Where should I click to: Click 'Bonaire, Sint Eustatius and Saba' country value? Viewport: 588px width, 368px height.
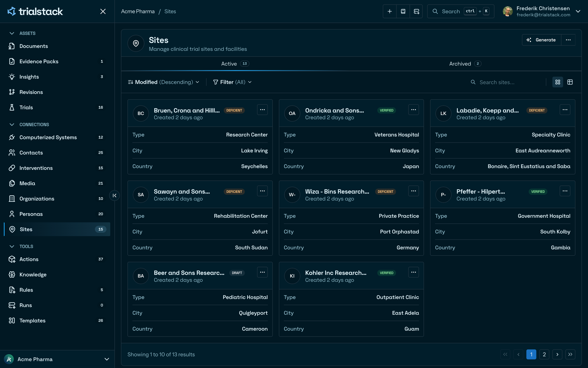(x=529, y=166)
